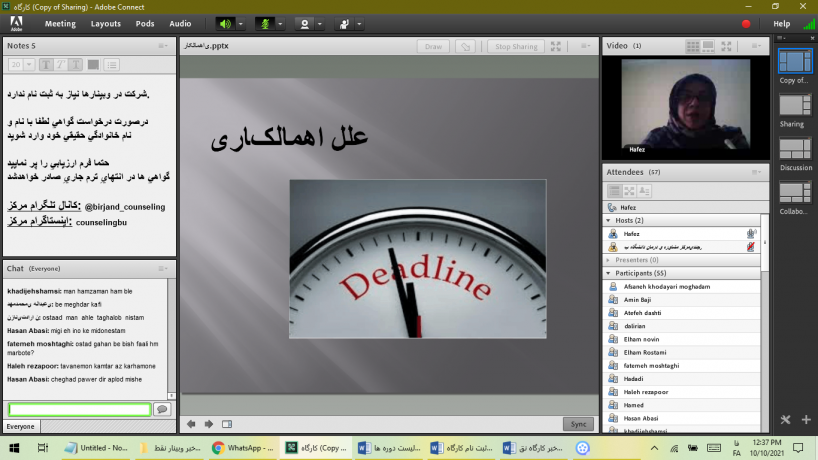Image resolution: width=818 pixels, height=460 pixels.
Task: Add new layout with plus icon
Action: pyautogui.click(x=806, y=419)
